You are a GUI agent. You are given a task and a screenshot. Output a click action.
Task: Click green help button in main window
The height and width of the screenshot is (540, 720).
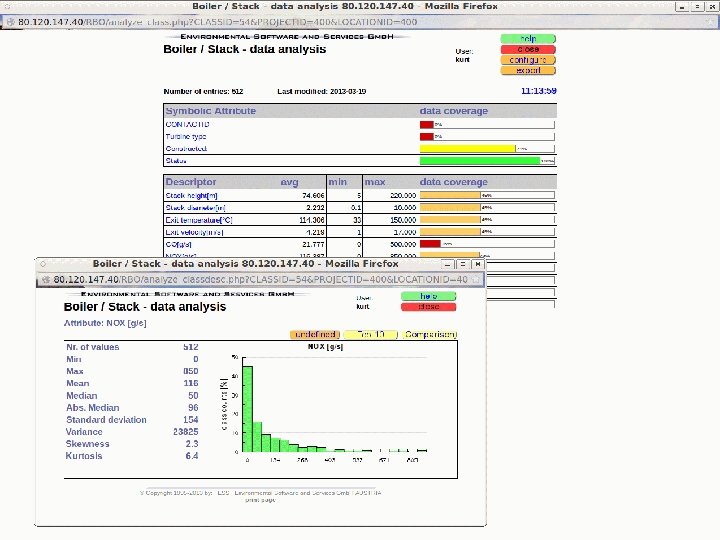point(528,39)
